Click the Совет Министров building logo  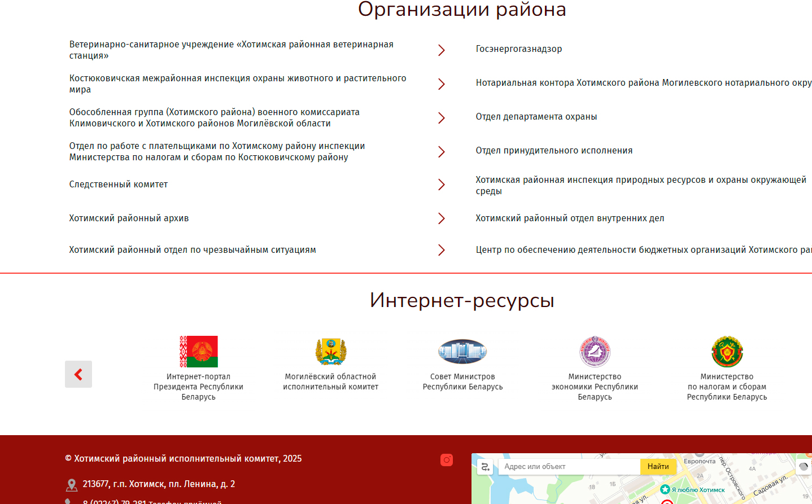coord(462,351)
